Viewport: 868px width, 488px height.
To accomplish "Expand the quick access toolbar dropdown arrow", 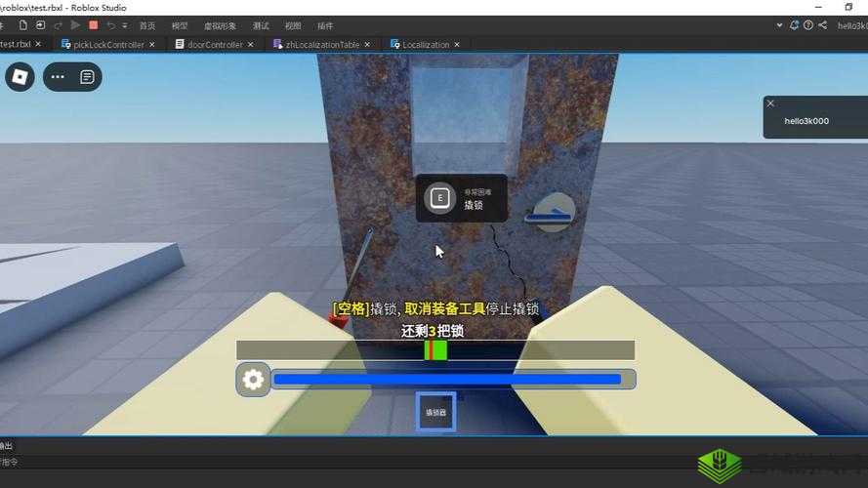I will (x=125, y=25).
